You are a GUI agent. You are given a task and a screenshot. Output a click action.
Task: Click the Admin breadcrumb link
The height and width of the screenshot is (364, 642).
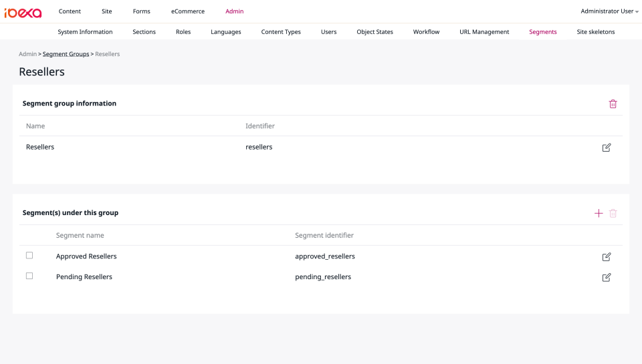27,54
